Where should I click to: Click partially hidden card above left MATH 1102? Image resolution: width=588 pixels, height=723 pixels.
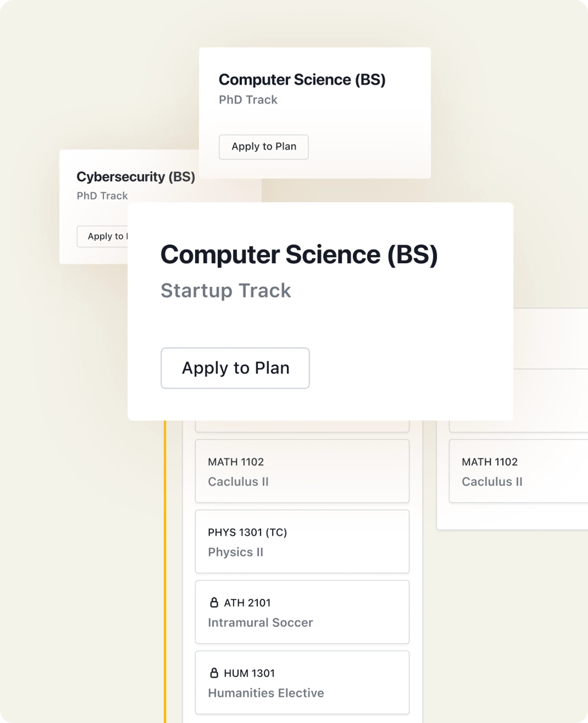point(302,426)
